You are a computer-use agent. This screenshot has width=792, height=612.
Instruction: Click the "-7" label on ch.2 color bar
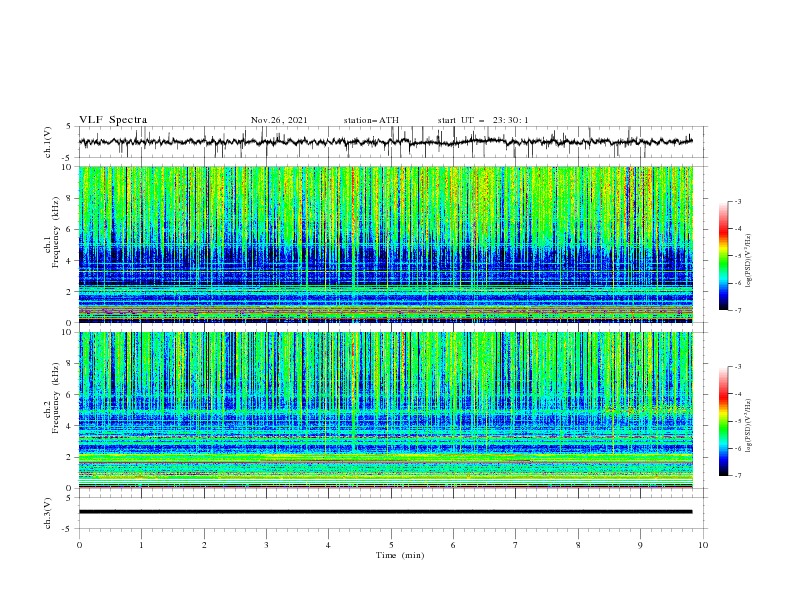(x=738, y=476)
